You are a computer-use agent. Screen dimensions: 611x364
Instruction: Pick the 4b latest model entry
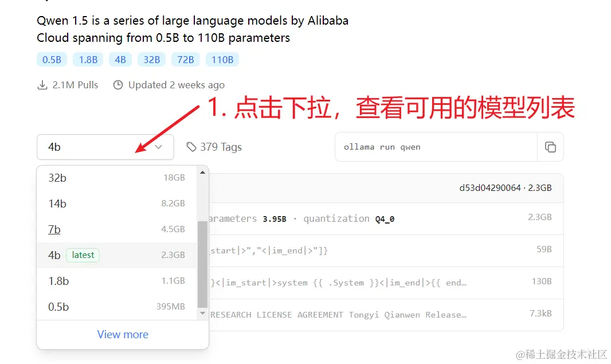(x=116, y=255)
